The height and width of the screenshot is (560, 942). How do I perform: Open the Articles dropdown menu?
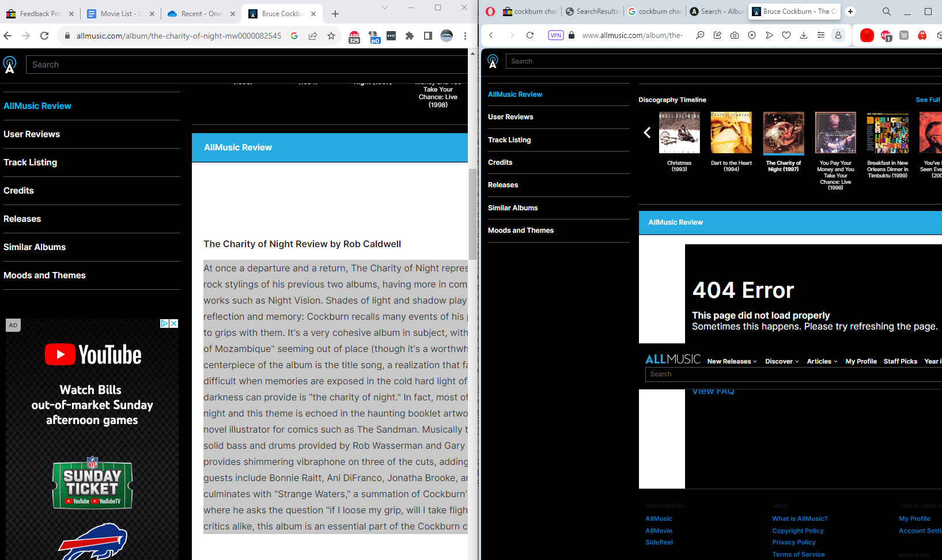(x=822, y=361)
